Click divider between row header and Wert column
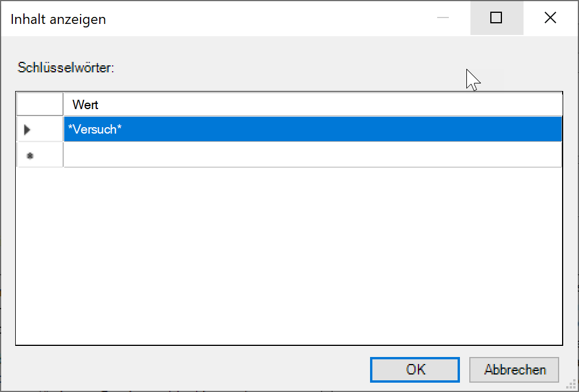Image resolution: width=579 pixels, height=392 pixels. [63, 105]
